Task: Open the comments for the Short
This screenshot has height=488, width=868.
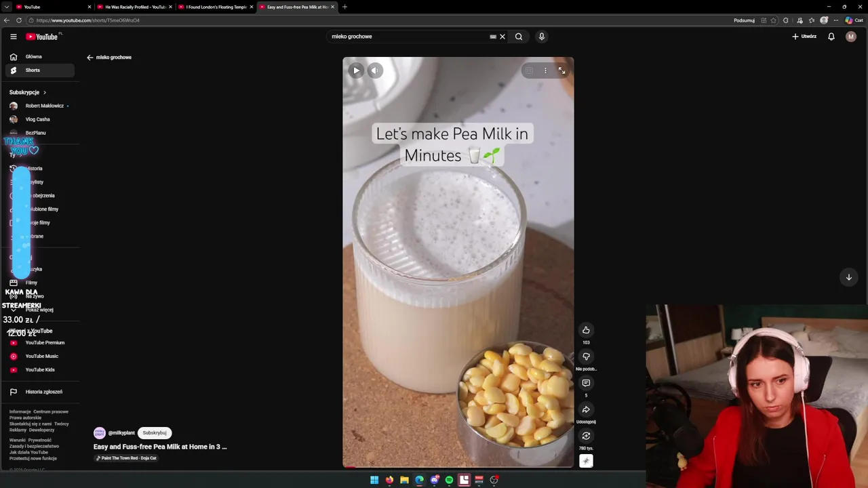Action: tap(586, 383)
